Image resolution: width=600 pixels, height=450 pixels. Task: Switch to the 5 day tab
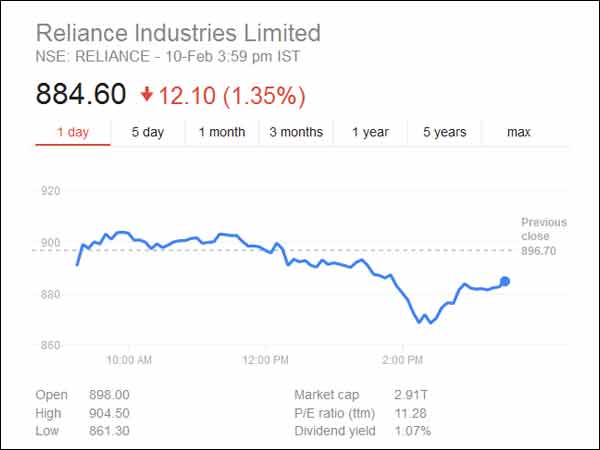pyautogui.click(x=147, y=132)
